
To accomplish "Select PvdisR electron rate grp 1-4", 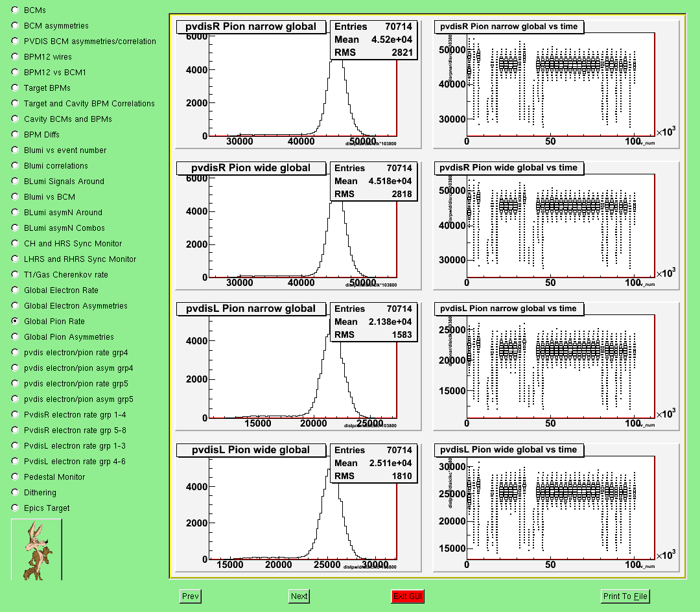I will coord(15,415).
